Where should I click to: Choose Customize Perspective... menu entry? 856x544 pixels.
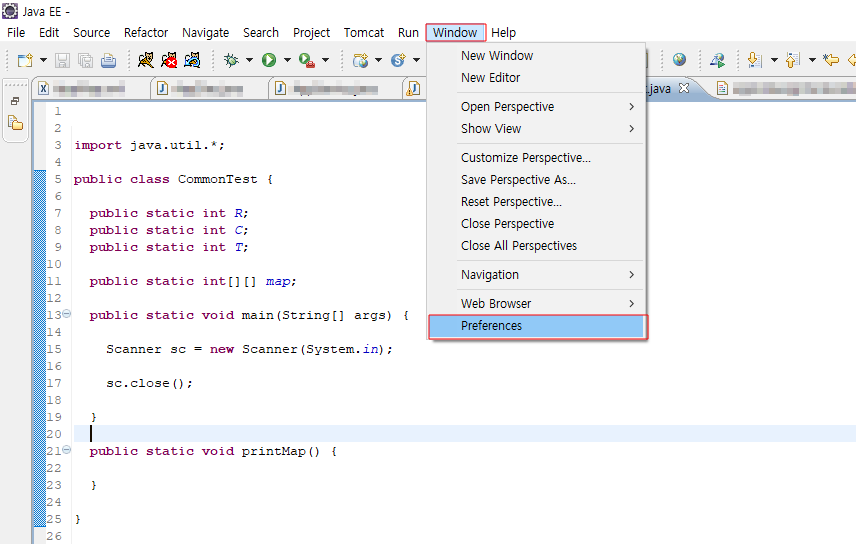point(536,158)
